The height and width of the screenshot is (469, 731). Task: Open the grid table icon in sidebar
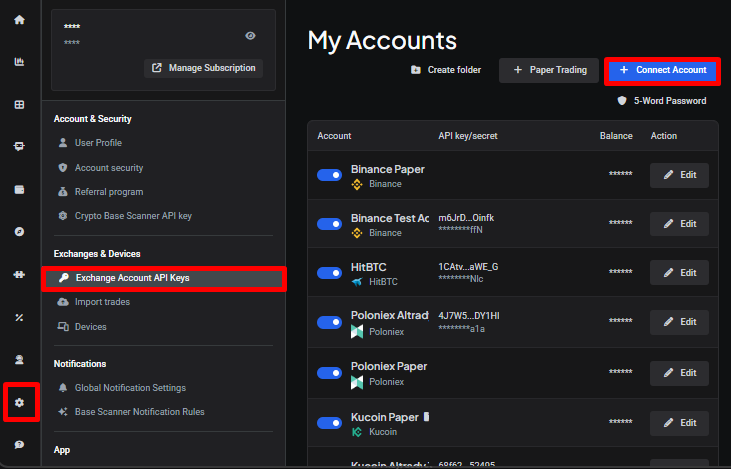point(19,104)
